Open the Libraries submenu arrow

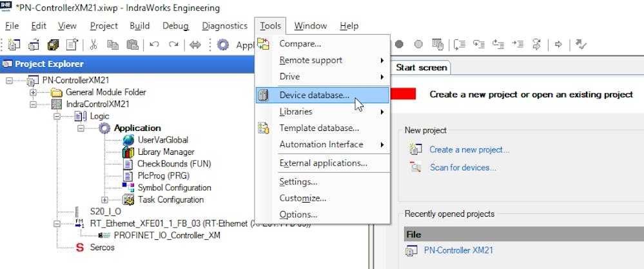point(382,112)
